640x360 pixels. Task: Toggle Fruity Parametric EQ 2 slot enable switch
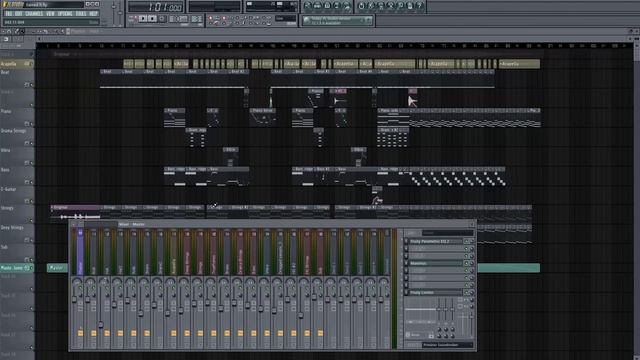(466, 242)
